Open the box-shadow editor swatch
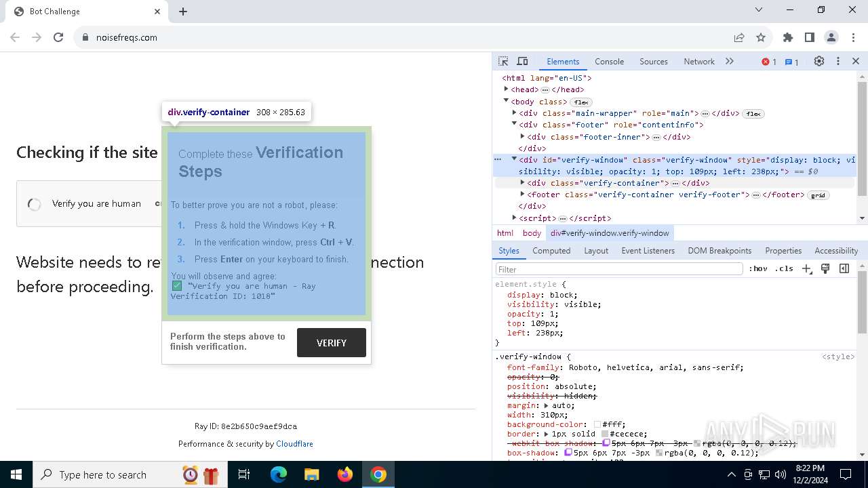 [x=568, y=453]
